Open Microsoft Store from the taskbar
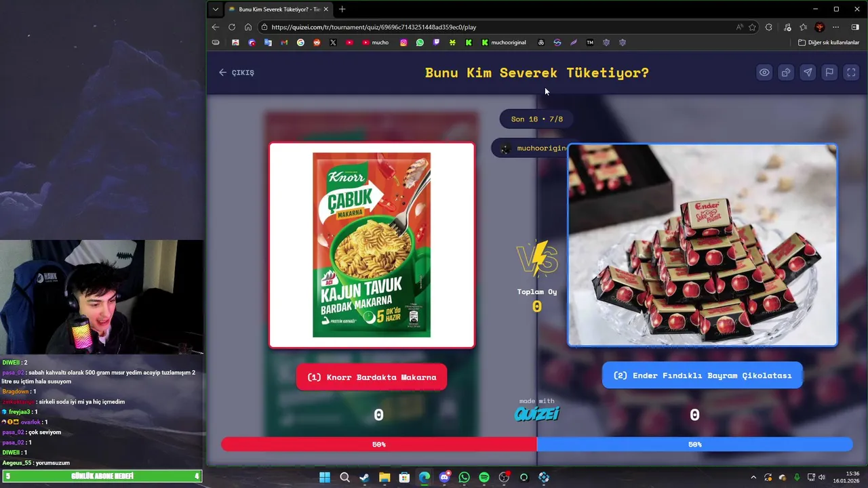The width and height of the screenshot is (868, 488). 404,477
